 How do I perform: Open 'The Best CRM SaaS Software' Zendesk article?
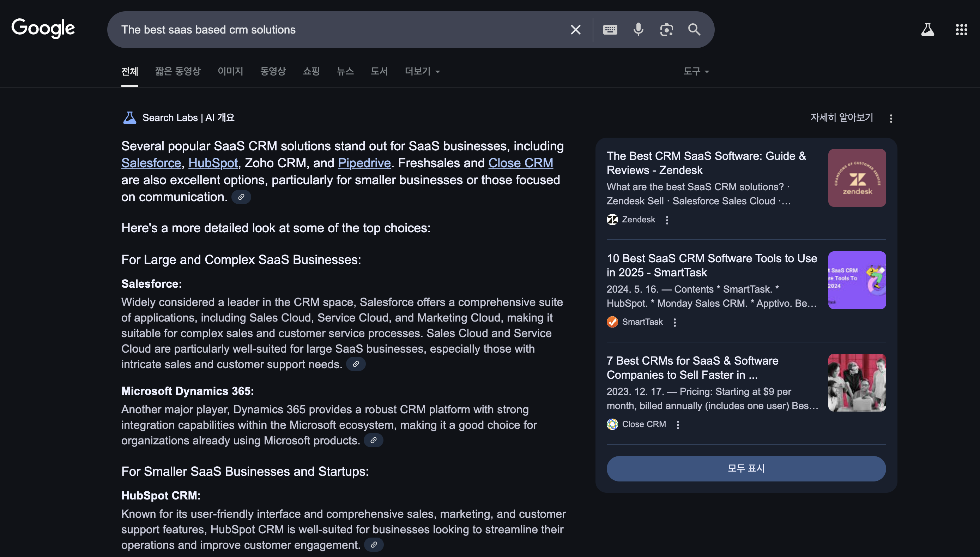point(706,163)
